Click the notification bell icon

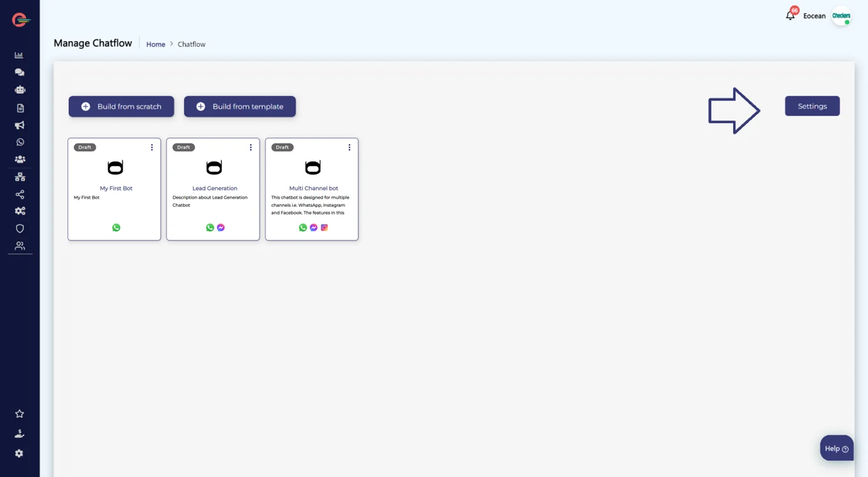(x=790, y=16)
